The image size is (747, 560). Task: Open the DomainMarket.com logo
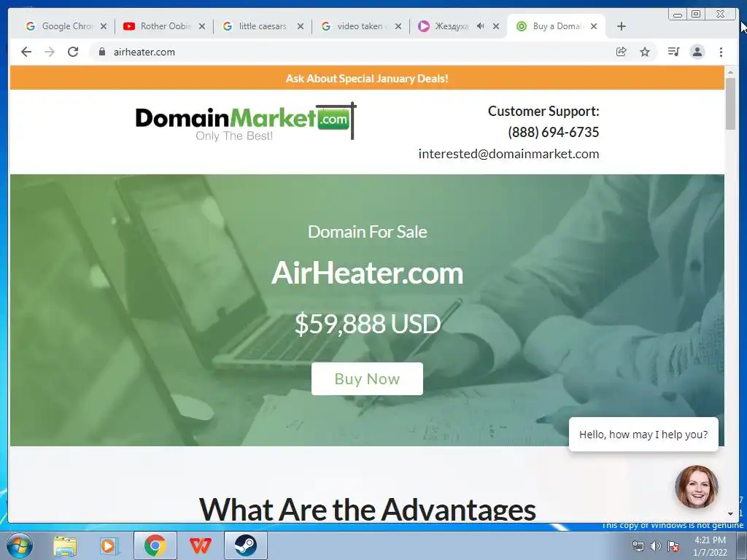tap(246, 121)
